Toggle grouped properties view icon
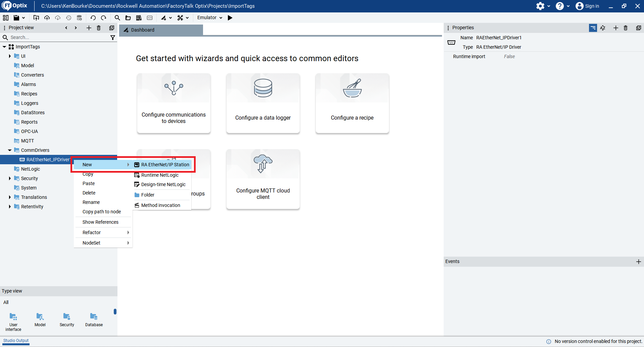644x347 pixels. point(593,28)
